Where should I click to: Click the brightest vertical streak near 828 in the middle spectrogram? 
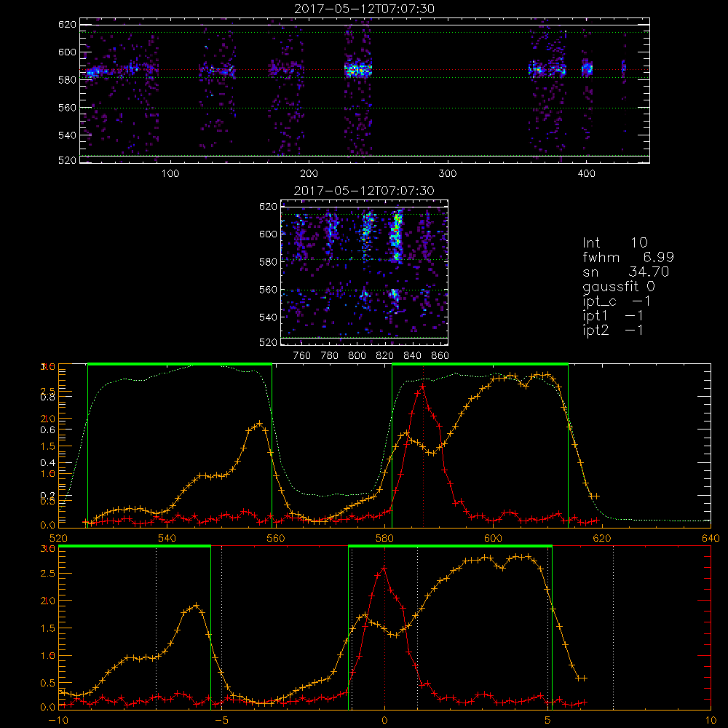(396, 236)
